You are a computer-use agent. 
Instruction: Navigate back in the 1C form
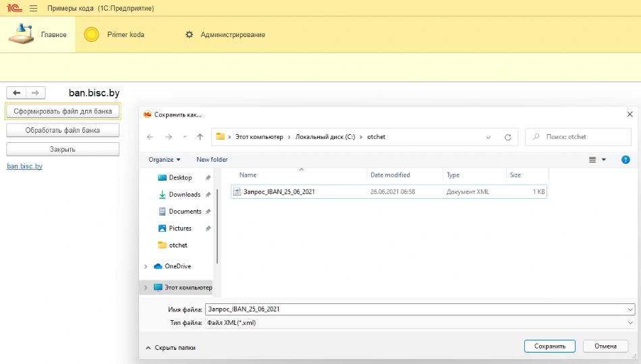[16, 92]
